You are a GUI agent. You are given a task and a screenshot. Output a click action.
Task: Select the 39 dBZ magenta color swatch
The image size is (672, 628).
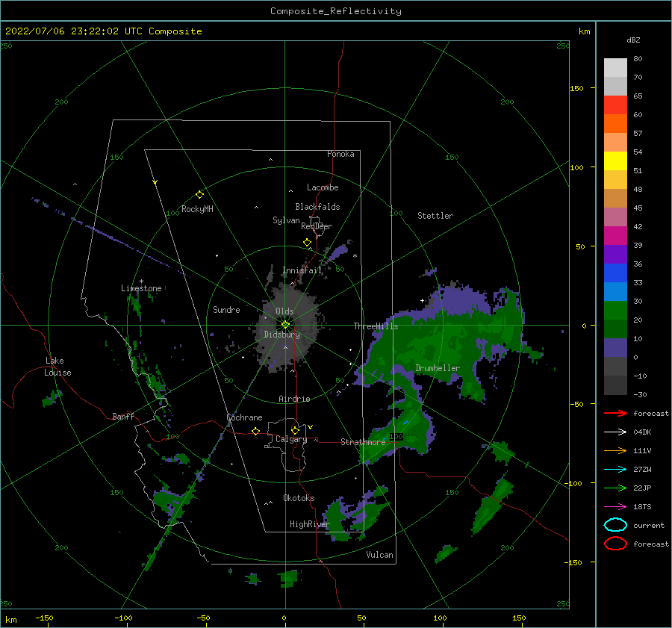click(x=615, y=235)
